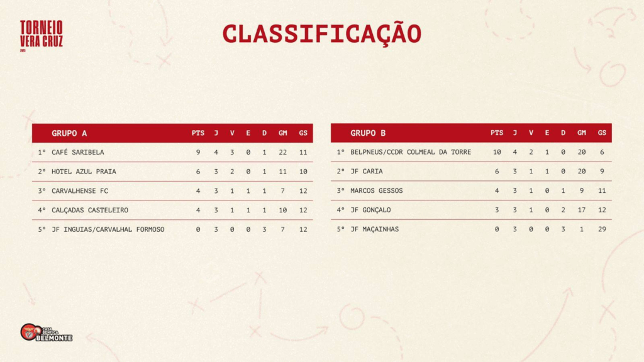
Task: Click the GS column header in Grupo A
Action: click(x=303, y=133)
